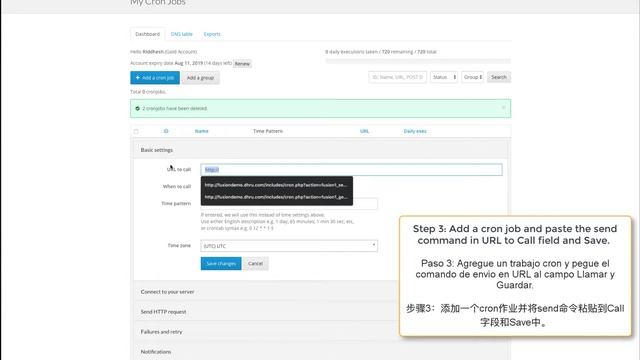
Task: Dismiss the cronjobs deleted notification
Action: click(504, 108)
